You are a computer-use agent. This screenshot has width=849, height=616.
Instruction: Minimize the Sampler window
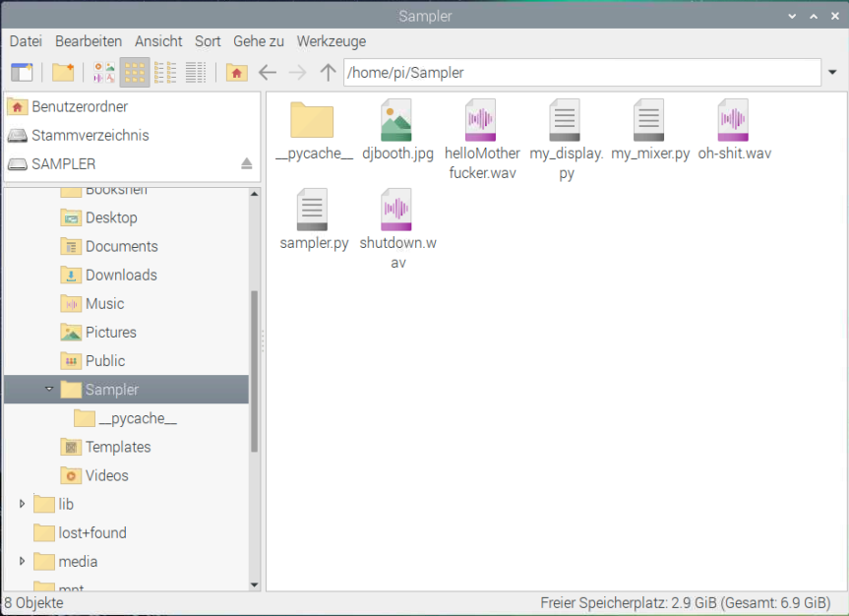coord(792,17)
